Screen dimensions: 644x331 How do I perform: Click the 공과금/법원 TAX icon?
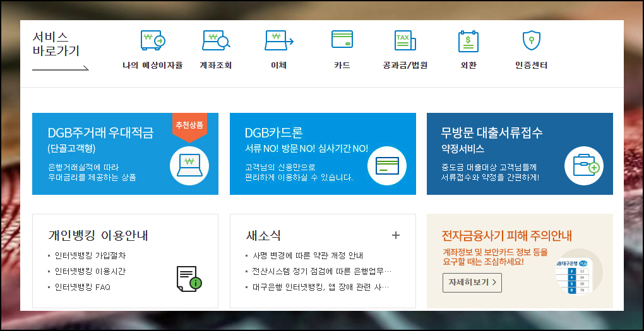coord(405,40)
